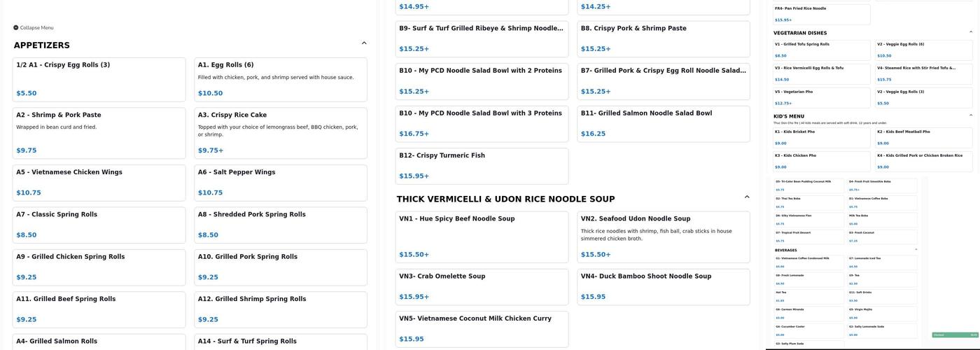This screenshot has width=980, height=350.
Task: Open VN5 Vietnamese Coconut Milk Chicken Curry
Action: pos(482,329)
